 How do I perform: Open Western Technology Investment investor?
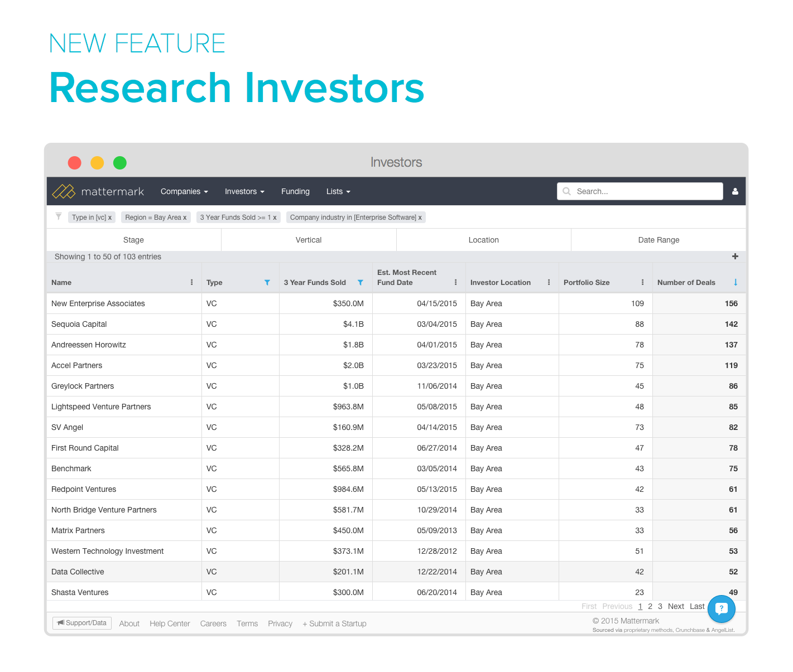[x=108, y=551]
